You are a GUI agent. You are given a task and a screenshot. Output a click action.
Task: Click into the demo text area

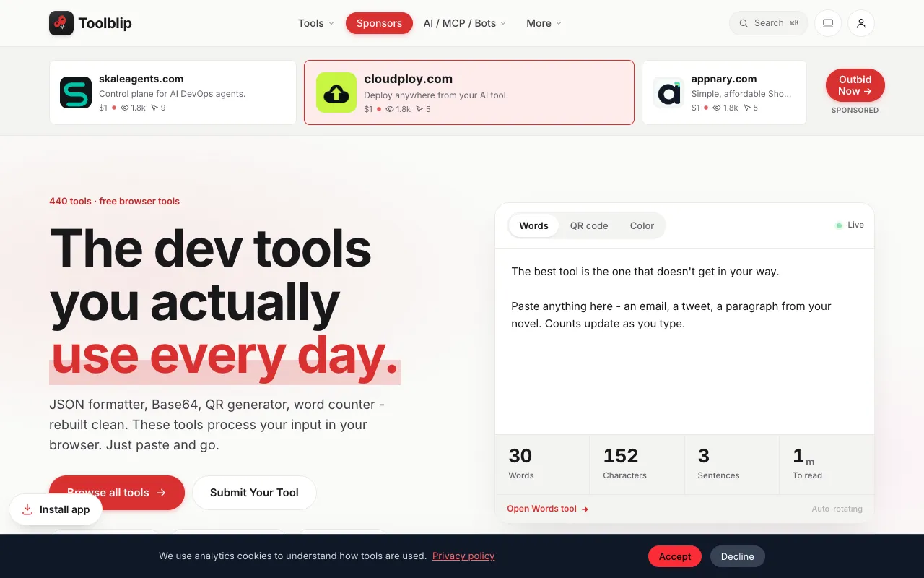coord(684,341)
